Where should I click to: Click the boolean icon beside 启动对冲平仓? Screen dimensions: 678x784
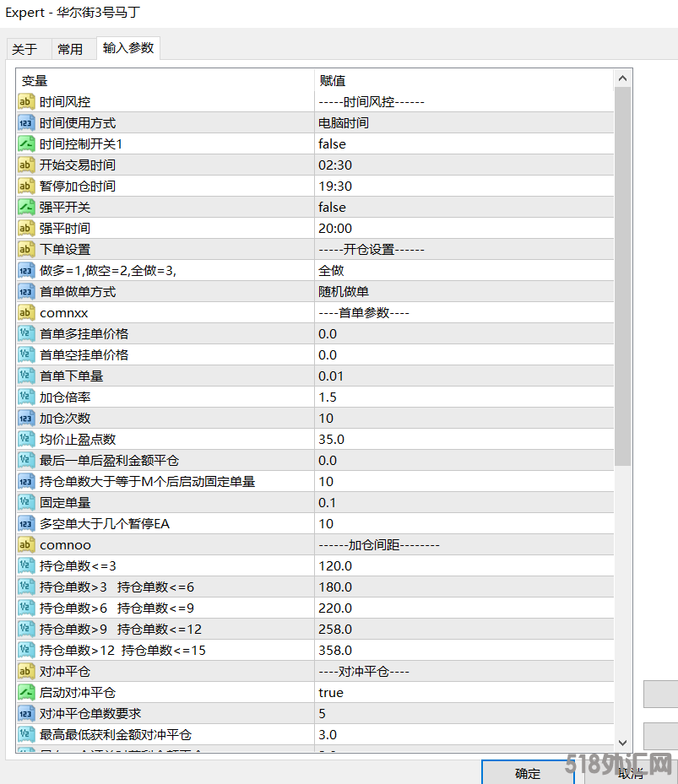[25, 693]
